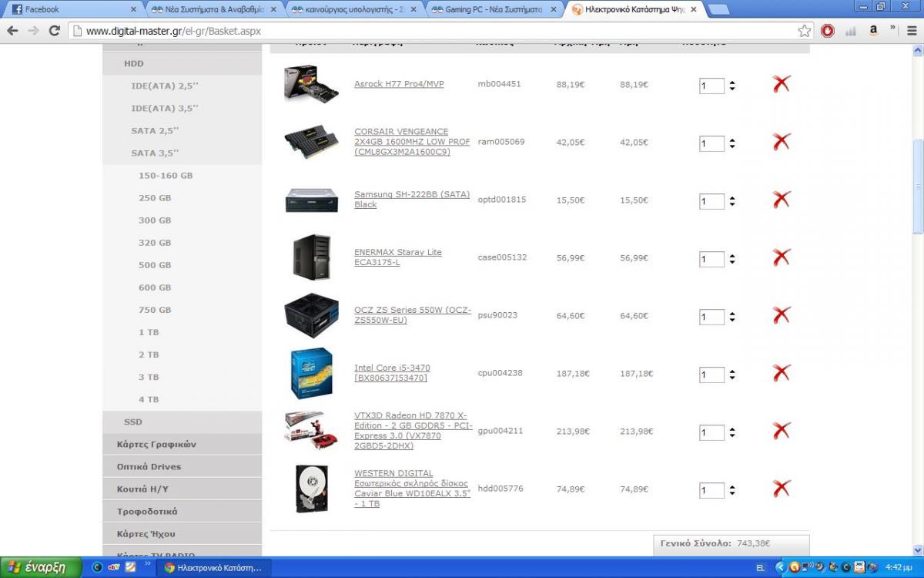Click browser back arrow

pyautogui.click(x=12, y=31)
